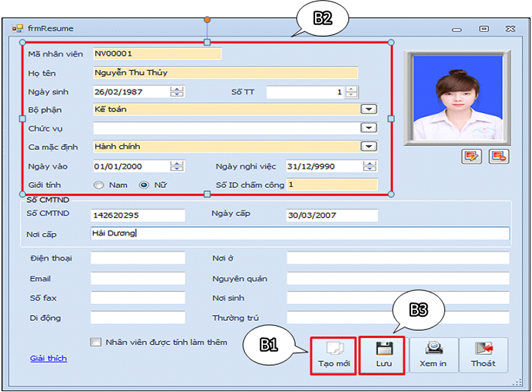532x392 pixels.
Task: Click the frmResume window title icon
Action: 18,29
